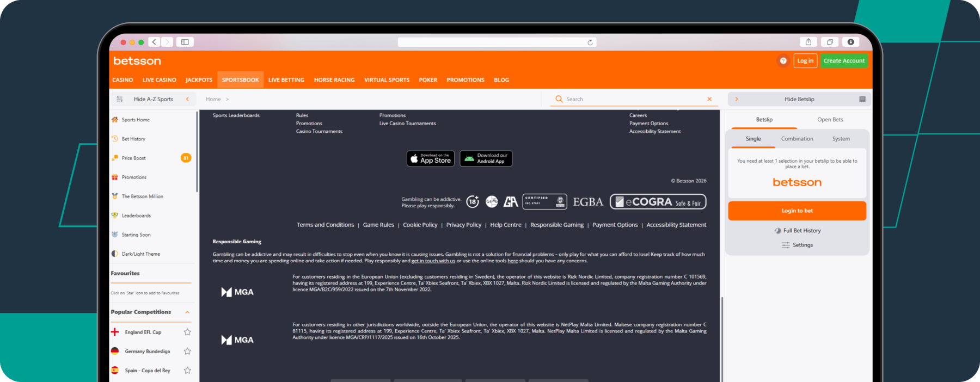Open the VIRTUAL SPORTS menu item
This screenshot has width=980, height=382.
387,80
